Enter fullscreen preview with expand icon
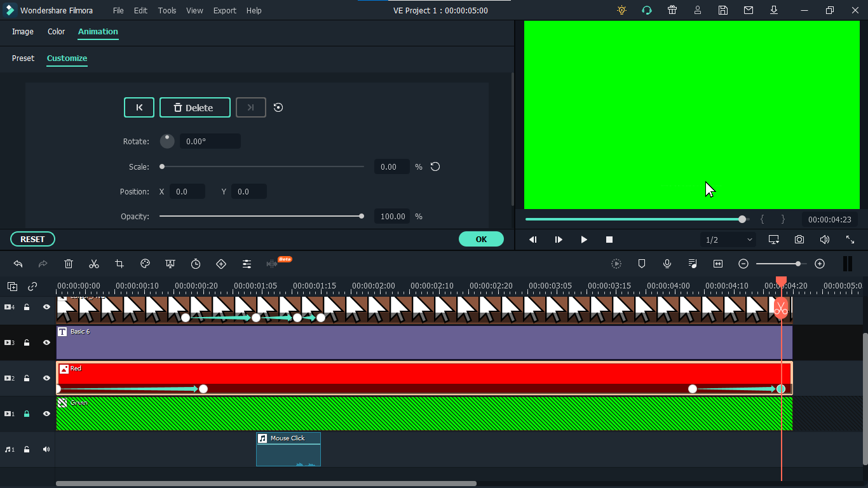This screenshot has width=868, height=488. [850, 240]
